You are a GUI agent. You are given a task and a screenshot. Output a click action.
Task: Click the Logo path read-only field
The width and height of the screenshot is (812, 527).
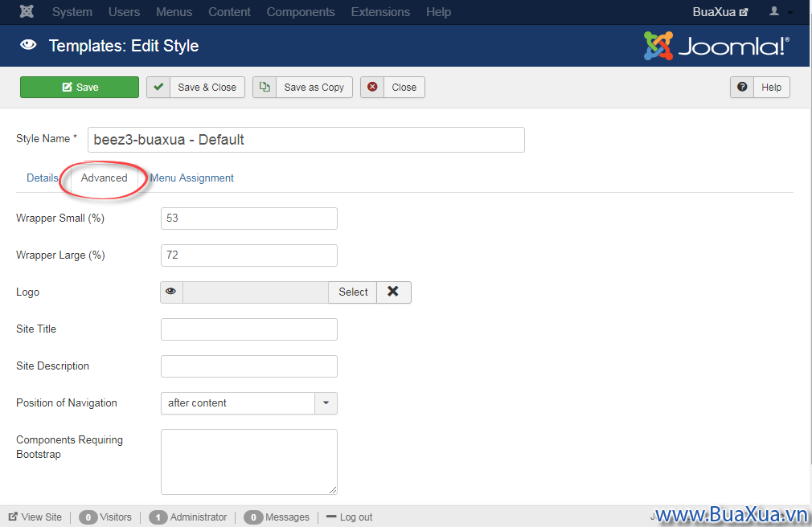click(256, 292)
